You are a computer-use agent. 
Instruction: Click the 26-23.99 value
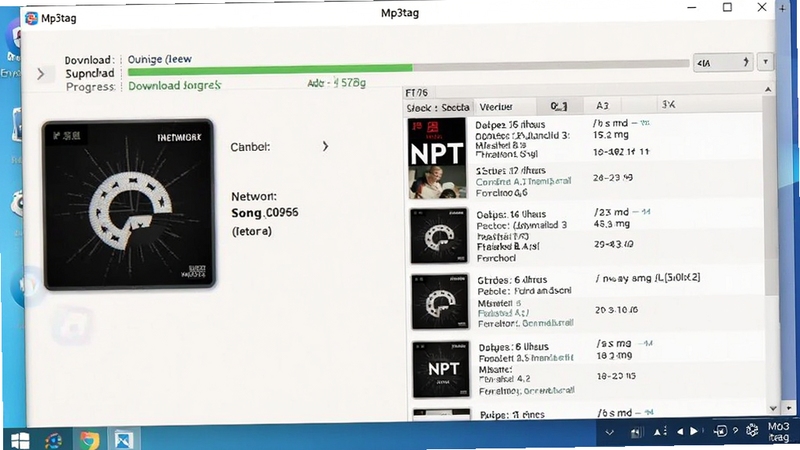(613, 178)
